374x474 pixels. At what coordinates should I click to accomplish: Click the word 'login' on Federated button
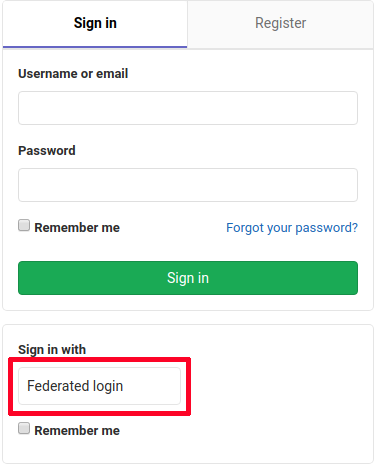pyautogui.click(x=108, y=386)
